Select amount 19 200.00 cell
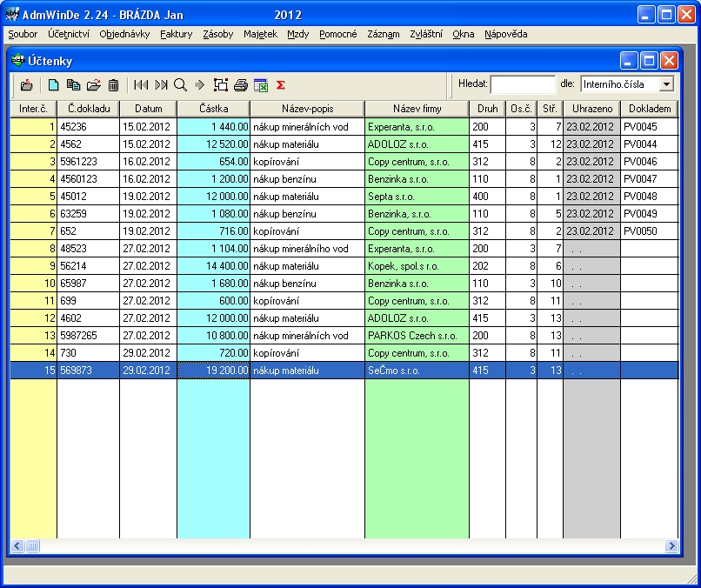This screenshot has height=588, width=701. pyautogui.click(x=213, y=371)
